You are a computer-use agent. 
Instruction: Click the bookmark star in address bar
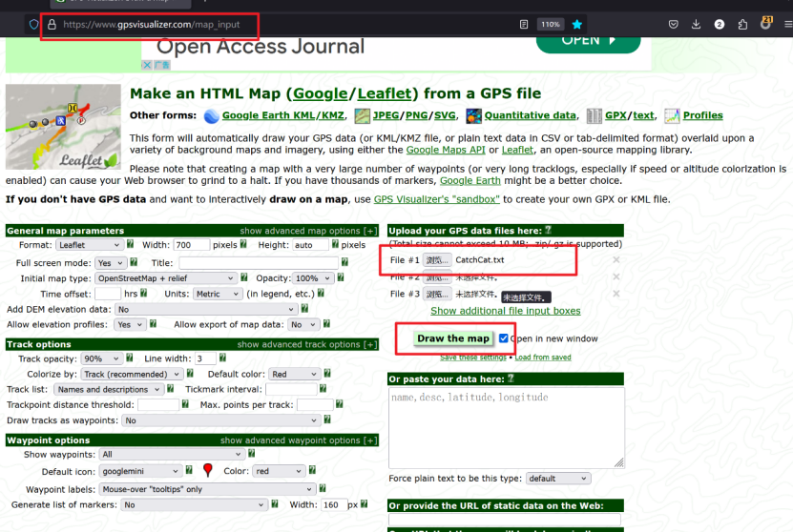pos(576,24)
